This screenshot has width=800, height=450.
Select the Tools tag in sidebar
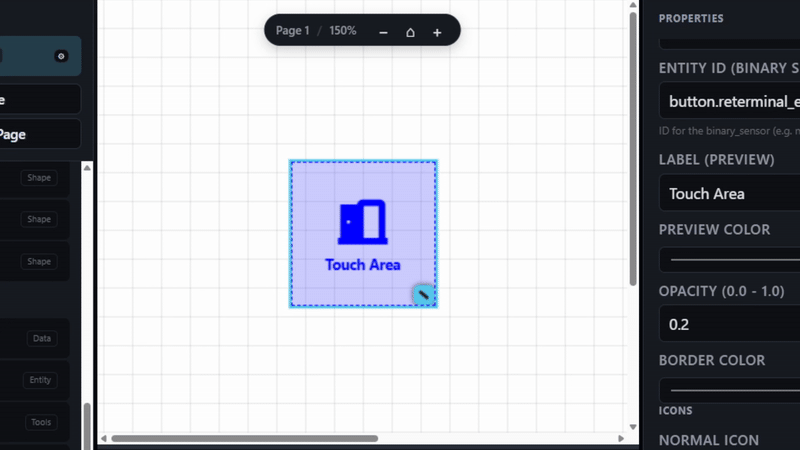point(41,422)
